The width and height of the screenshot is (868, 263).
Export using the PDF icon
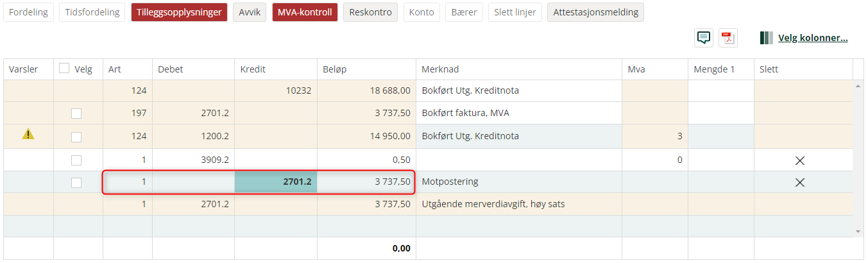[x=728, y=38]
